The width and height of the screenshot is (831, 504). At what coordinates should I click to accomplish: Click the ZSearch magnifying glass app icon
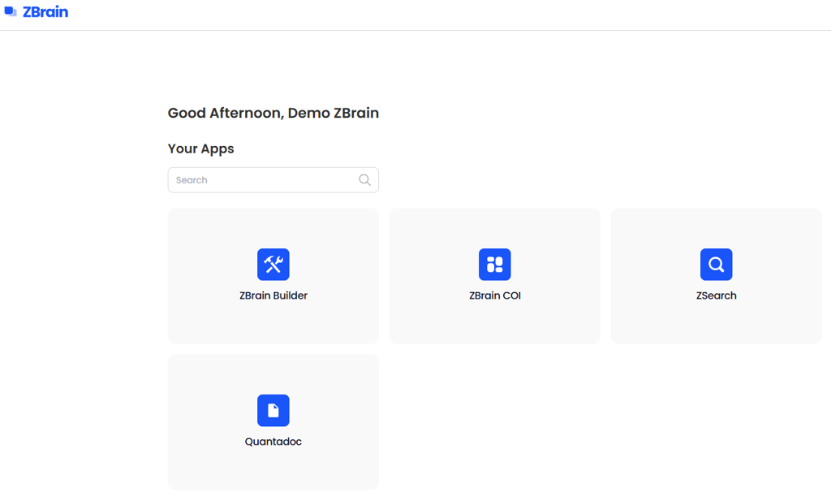coord(716,265)
